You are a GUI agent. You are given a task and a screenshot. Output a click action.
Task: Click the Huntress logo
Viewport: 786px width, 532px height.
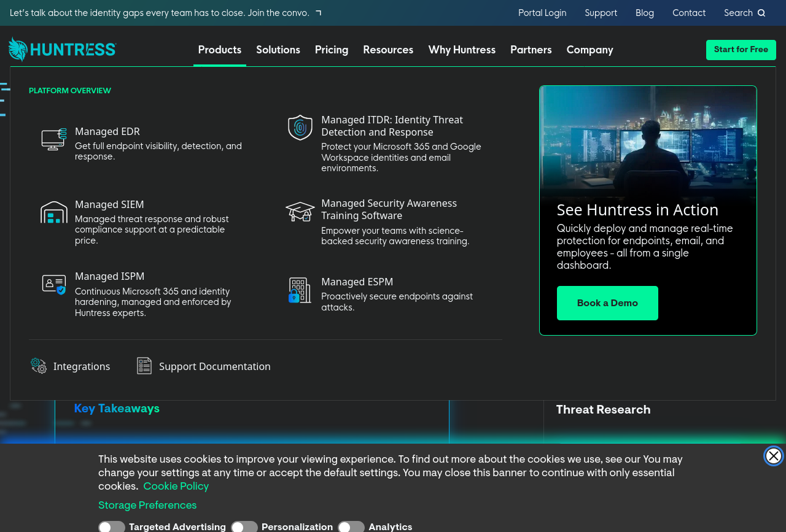pyautogui.click(x=63, y=49)
